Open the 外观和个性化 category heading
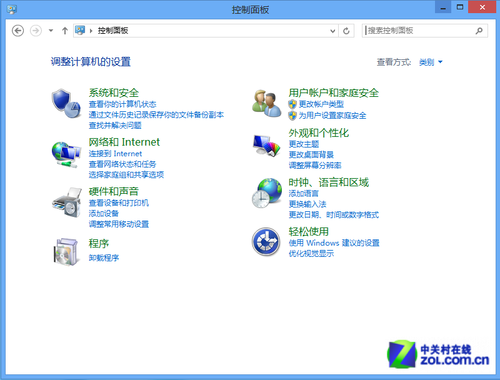Image resolution: width=500 pixels, height=380 pixels. click(319, 133)
